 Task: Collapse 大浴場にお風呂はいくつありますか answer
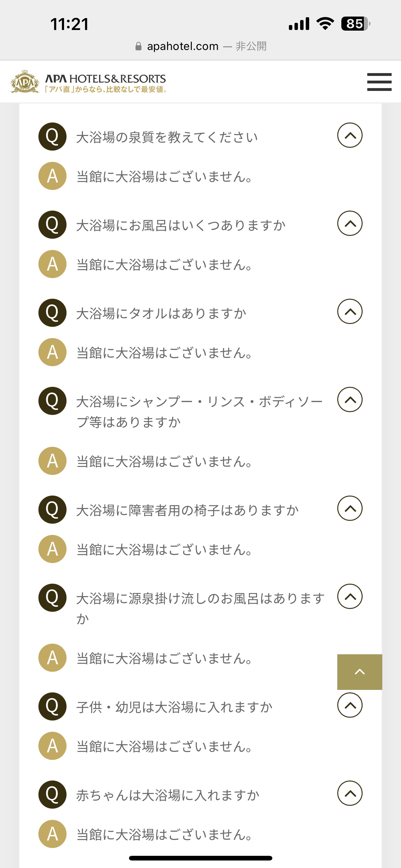pos(350,223)
